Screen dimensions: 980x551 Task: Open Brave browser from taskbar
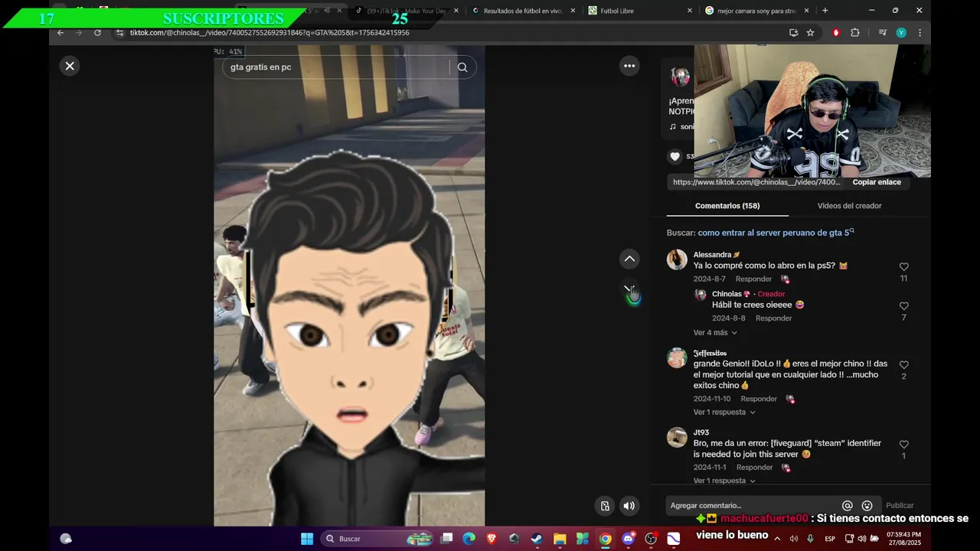[491, 539]
